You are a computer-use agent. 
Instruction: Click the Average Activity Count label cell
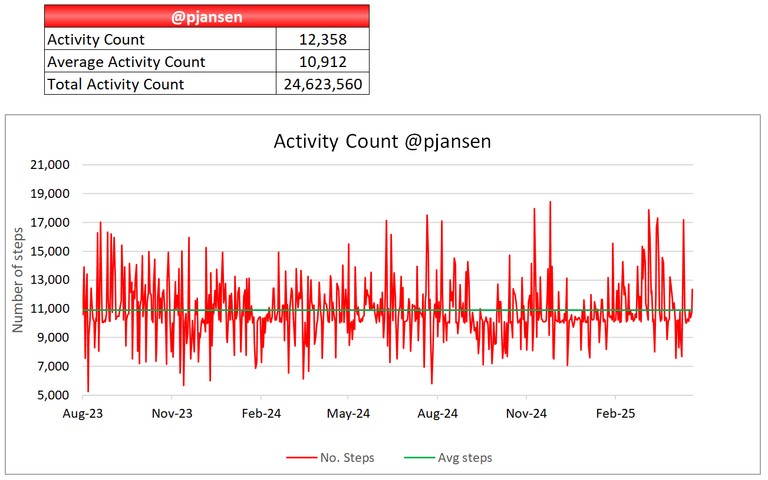pyautogui.click(x=160, y=61)
